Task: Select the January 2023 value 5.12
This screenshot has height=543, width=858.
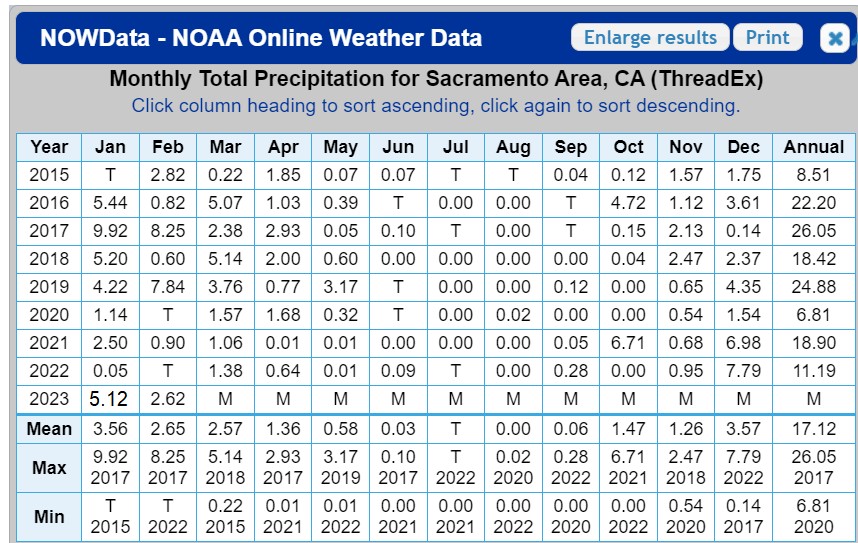Action: coord(109,399)
